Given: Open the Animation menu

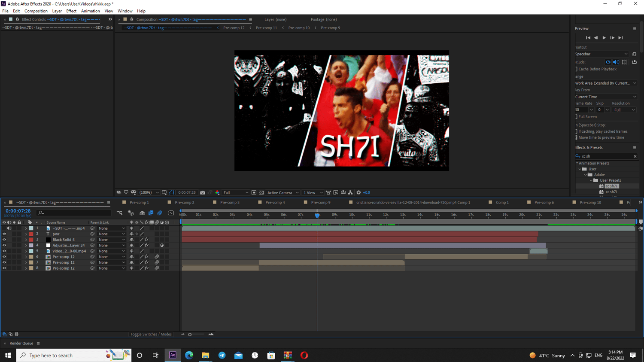Looking at the screenshot, I should click(90, 11).
